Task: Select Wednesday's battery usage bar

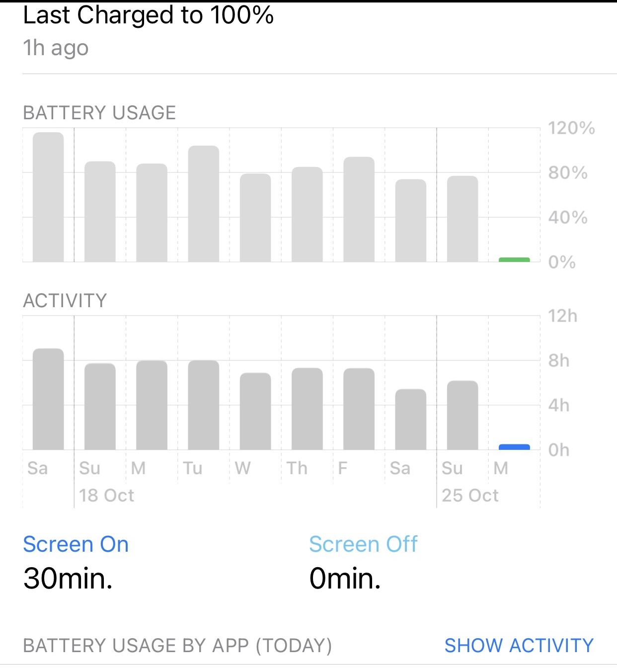Action: click(255, 218)
